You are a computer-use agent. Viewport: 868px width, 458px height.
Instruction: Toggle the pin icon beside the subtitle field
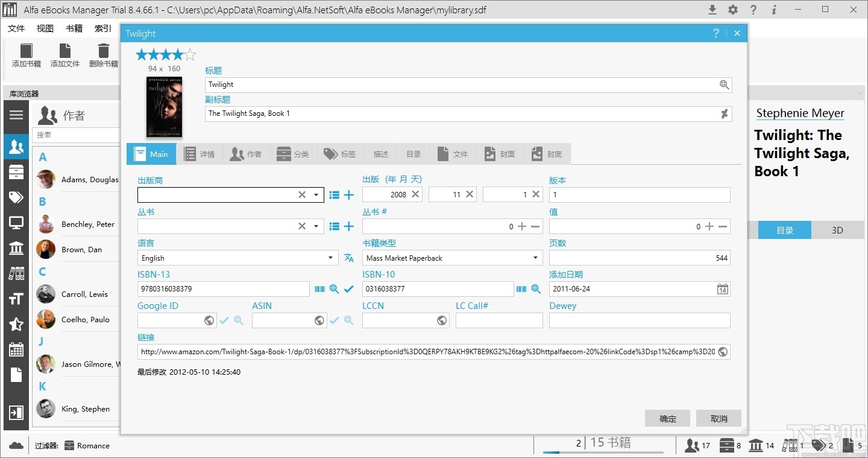(725, 113)
